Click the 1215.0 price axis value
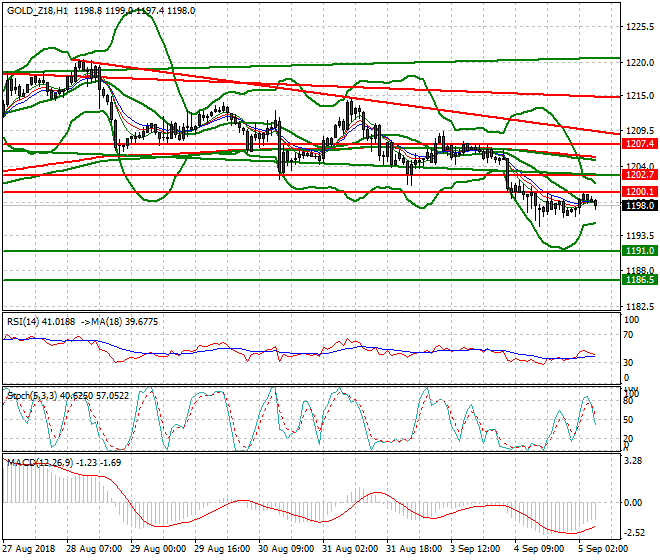Screen dimensions: 660x560 (x=640, y=96)
